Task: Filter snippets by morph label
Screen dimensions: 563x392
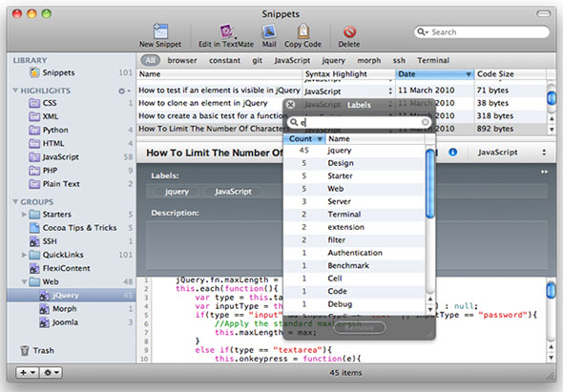Action: pos(368,60)
